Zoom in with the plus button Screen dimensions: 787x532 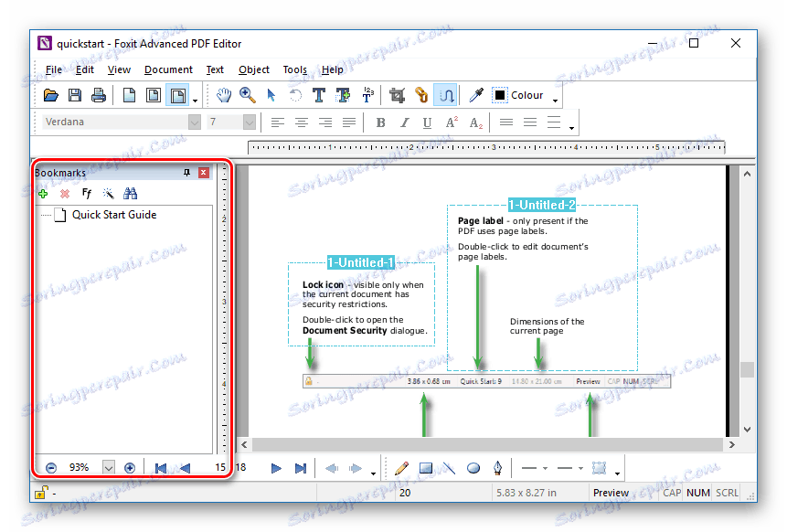[x=130, y=468]
